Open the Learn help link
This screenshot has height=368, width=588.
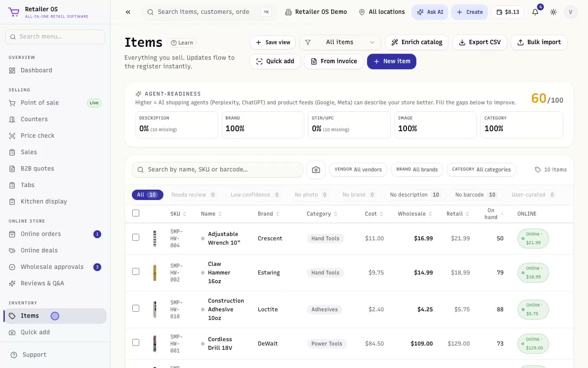[x=182, y=42]
